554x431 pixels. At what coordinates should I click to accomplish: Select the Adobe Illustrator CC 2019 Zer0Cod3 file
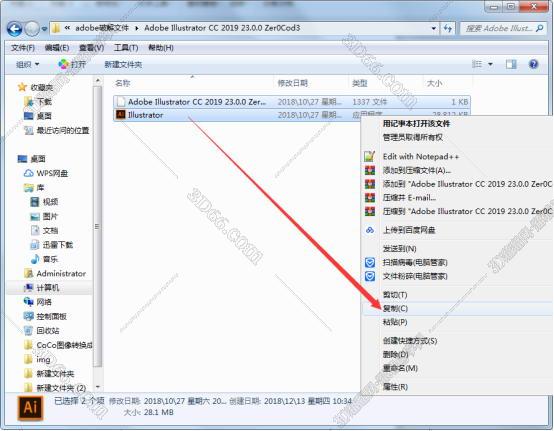coord(292,102)
